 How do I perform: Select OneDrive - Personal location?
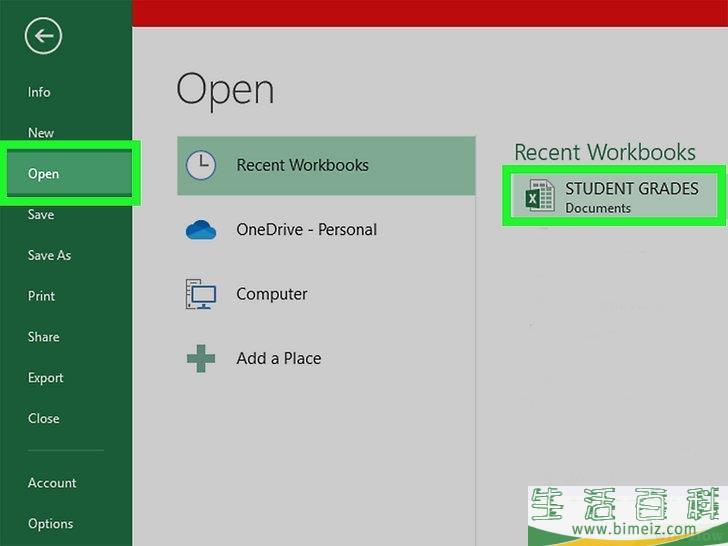[326, 230]
